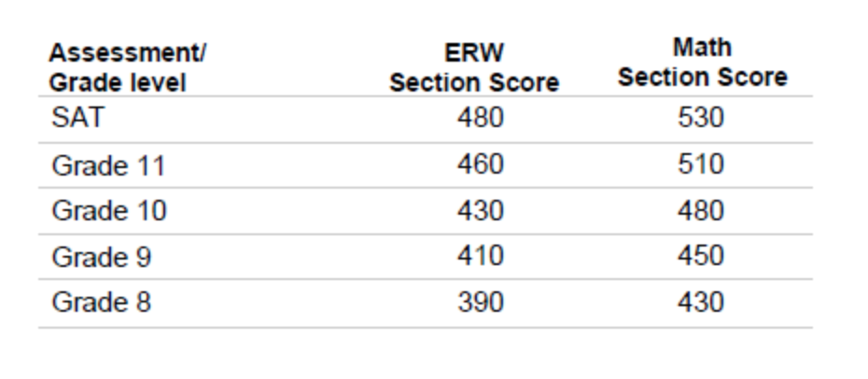
Task: Select the SAT row label
Action: tap(77, 119)
